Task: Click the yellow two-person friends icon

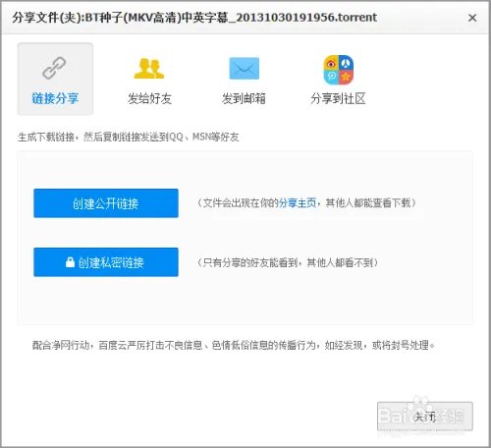Action: [149, 68]
